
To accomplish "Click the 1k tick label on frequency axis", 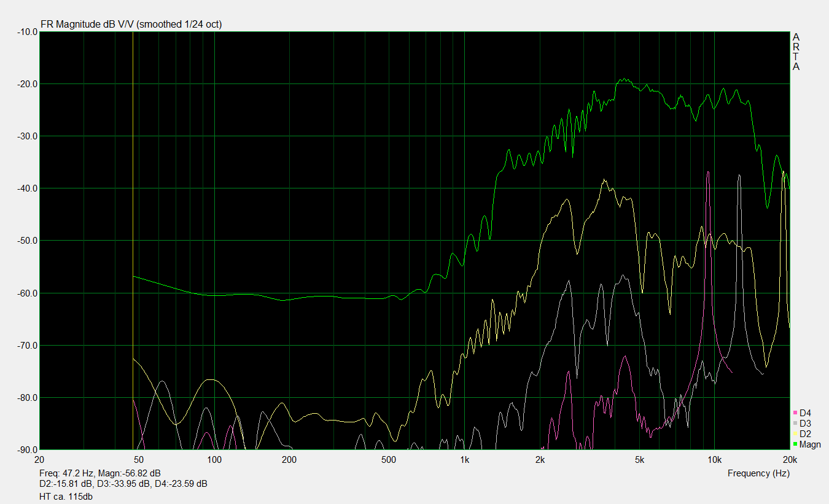I will tap(464, 460).
